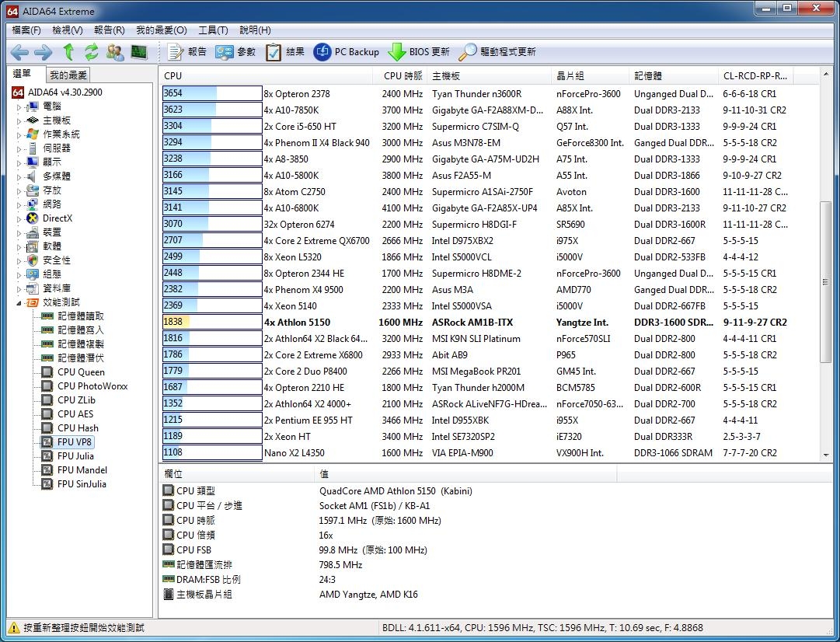Click the 欄位 column header

[236, 474]
